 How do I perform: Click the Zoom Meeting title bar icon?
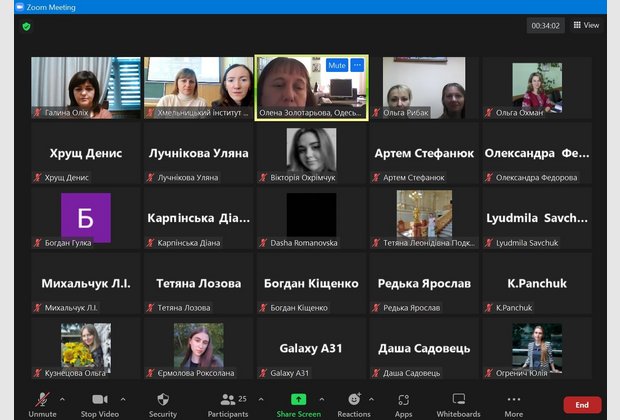pos(20,7)
